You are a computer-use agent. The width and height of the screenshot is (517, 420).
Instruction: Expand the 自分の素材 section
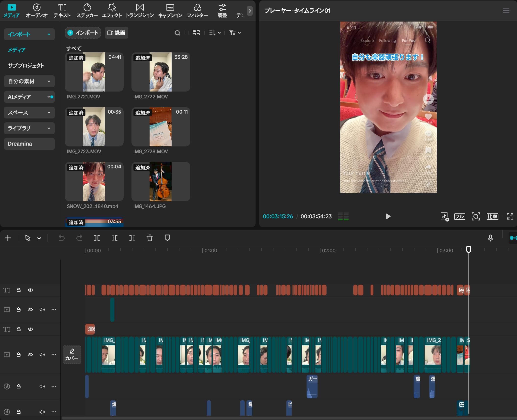pyautogui.click(x=29, y=81)
